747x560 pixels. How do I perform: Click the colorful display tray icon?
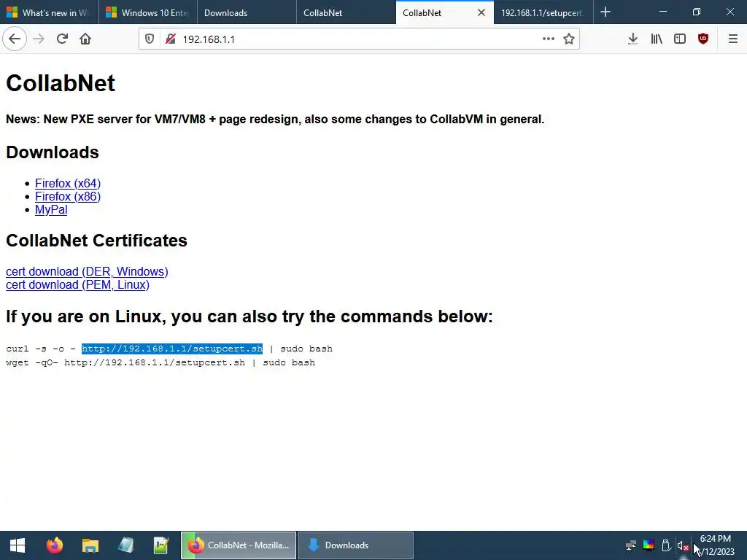click(x=649, y=545)
